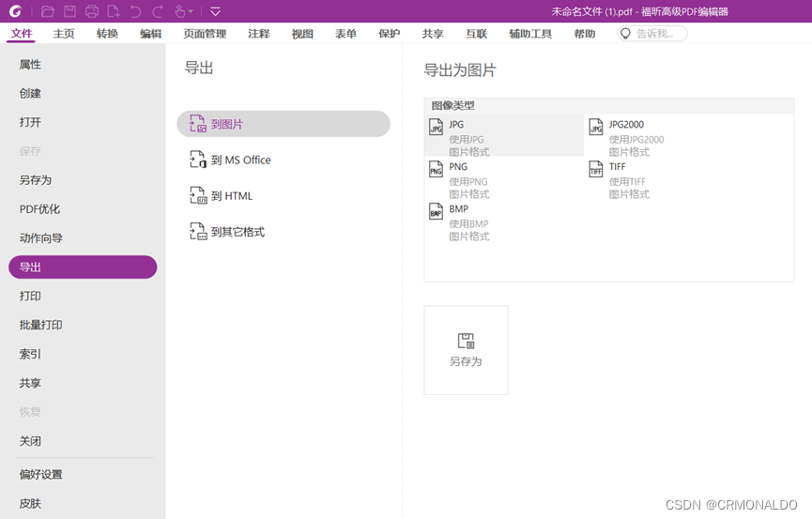Expand the customize quick access toolbar arrow
Viewport: 812px width, 519px height.
215,11
